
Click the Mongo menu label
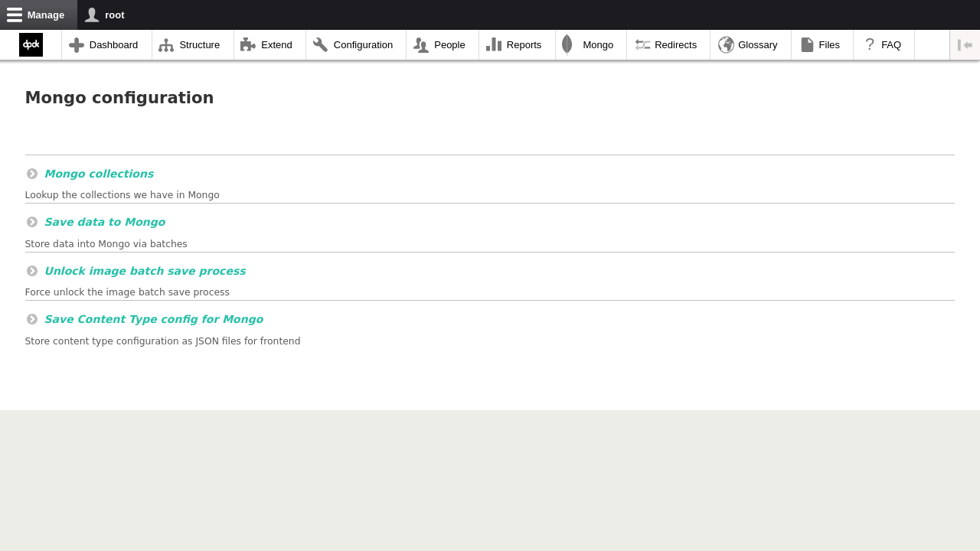point(598,45)
